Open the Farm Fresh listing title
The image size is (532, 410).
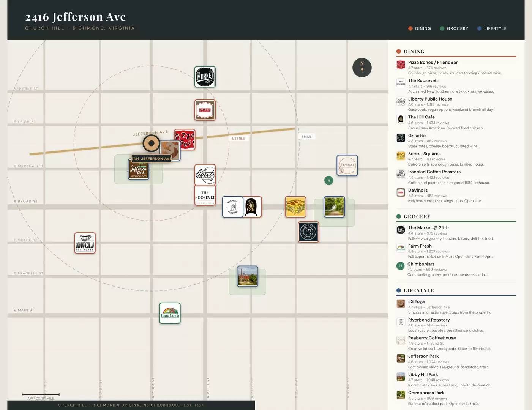420,246
